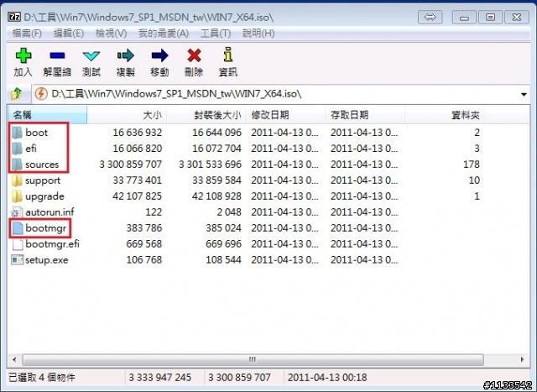Image resolution: width=537 pixels, height=392 pixels.
Task: Click the red X Delete (刪除) icon
Action: (194, 55)
